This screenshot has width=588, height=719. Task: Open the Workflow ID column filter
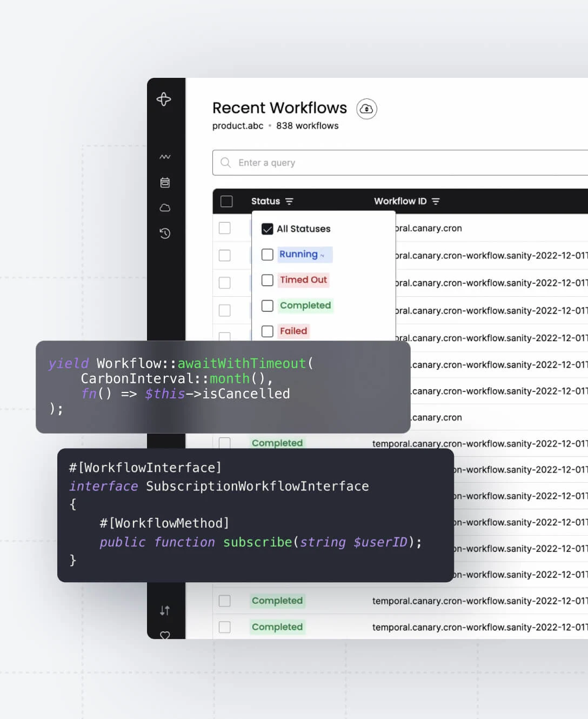(x=436, y=201)
